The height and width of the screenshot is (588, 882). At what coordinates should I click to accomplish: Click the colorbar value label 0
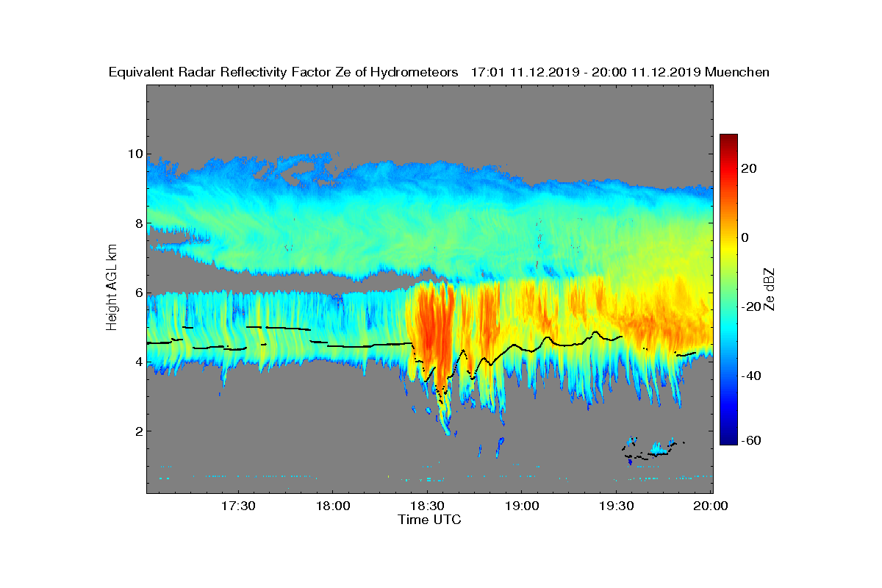click(745, 237)
